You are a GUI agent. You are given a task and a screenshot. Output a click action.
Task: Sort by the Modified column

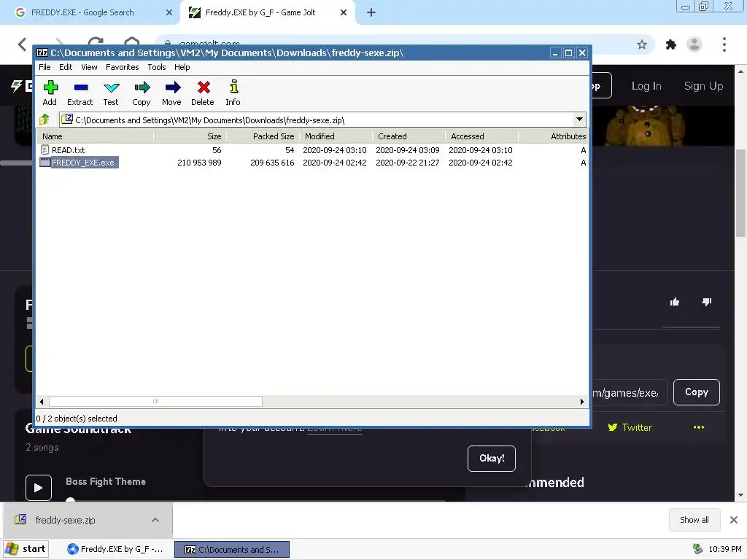[336, 136]
